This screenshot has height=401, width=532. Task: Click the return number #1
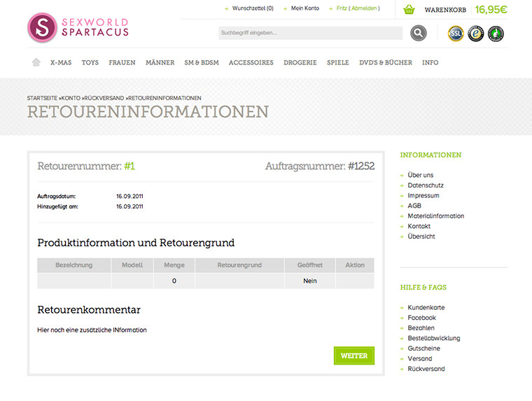tap(129, 166)
